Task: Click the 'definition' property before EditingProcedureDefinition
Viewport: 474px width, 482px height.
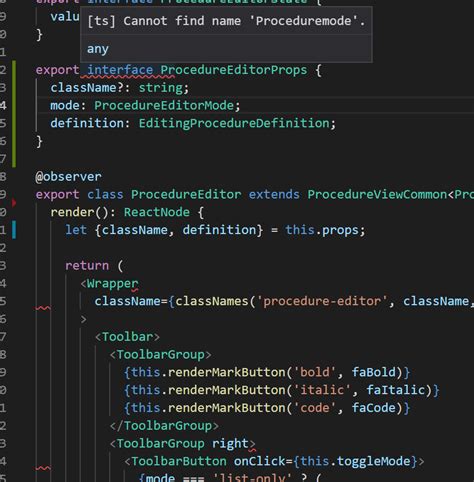Action: (x=87, y=123)
